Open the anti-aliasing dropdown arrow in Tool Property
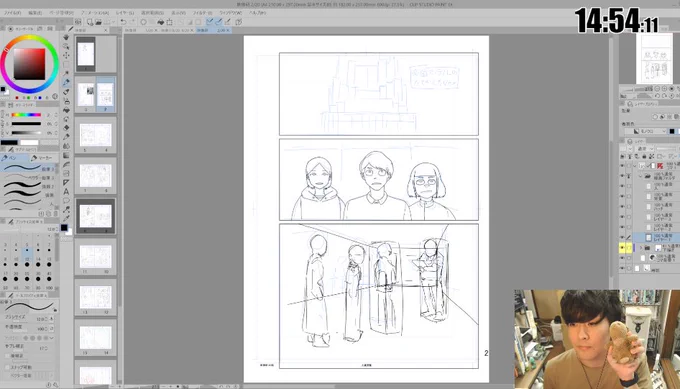680x389 pixels. coord(52,338)
